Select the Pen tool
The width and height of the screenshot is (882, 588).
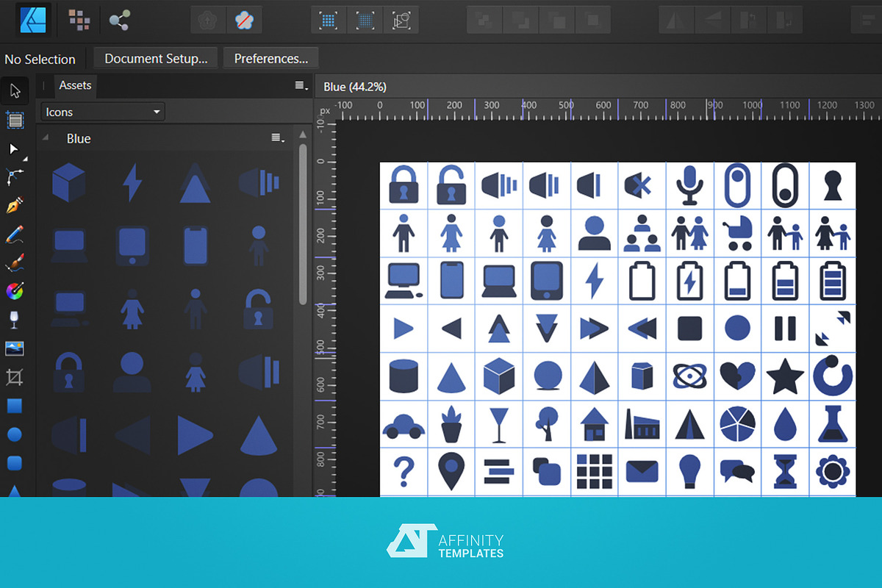click(15, 205)
